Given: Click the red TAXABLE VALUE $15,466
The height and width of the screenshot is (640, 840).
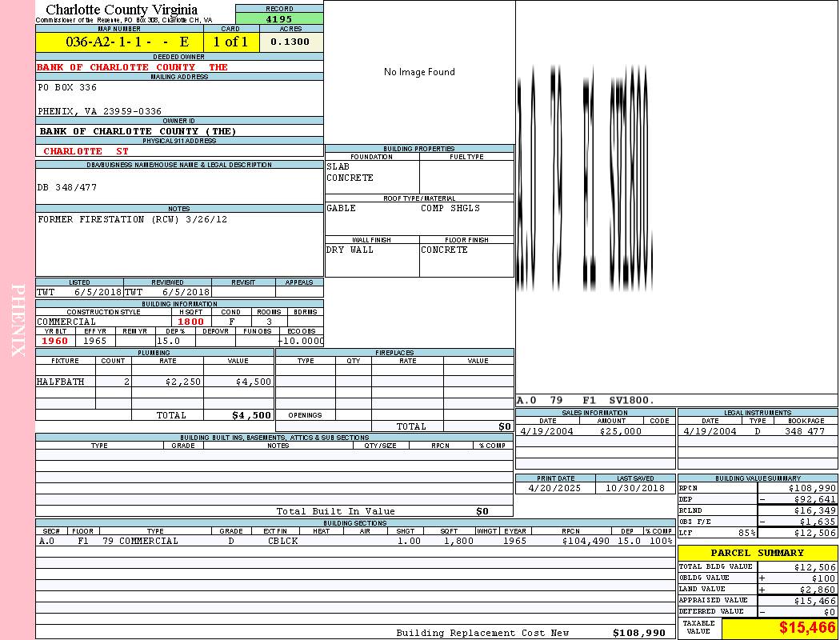Looking at the screenshot, I should [x=807, y=627].
